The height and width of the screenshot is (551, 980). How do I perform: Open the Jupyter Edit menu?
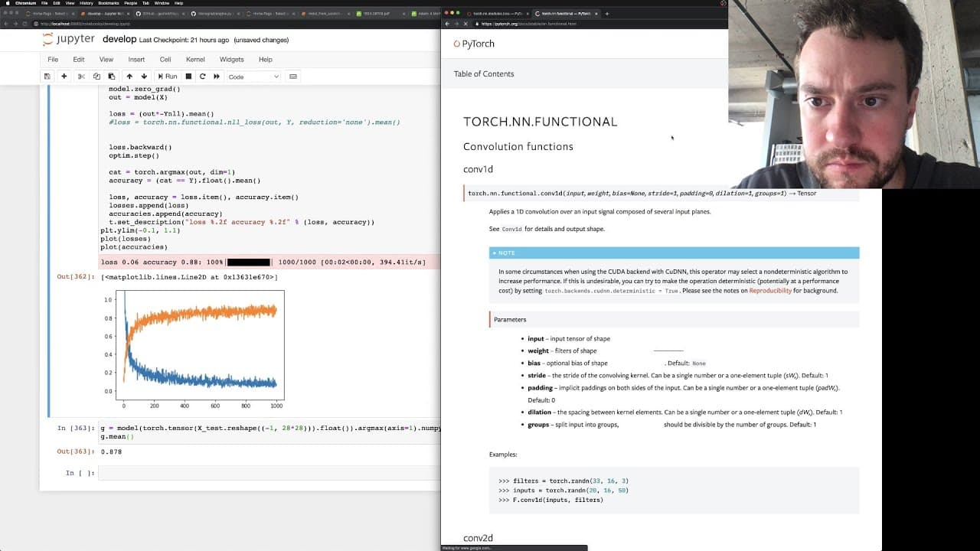pos(79,60)
